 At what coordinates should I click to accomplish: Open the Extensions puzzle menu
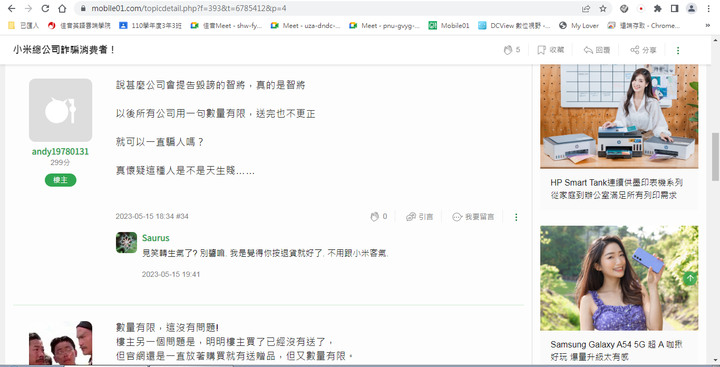click(x=658, y=8)
